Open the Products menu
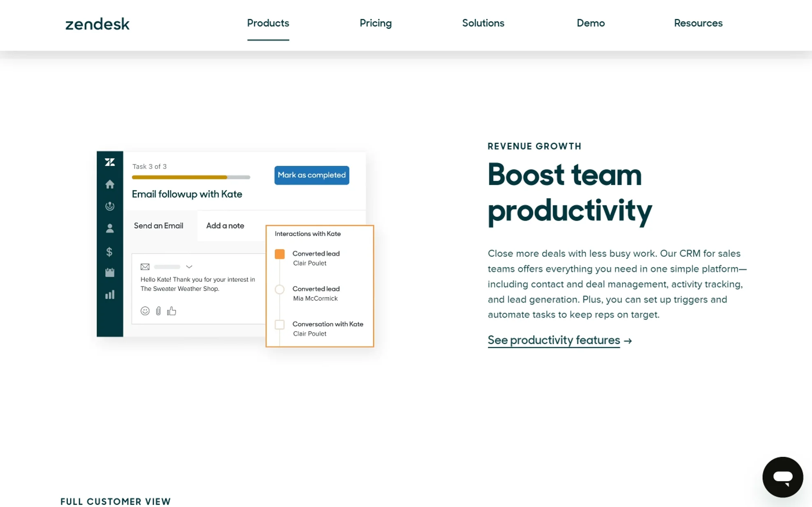This screenshot has width=812, height=507. pyautogui.click(x=268, y=23)
